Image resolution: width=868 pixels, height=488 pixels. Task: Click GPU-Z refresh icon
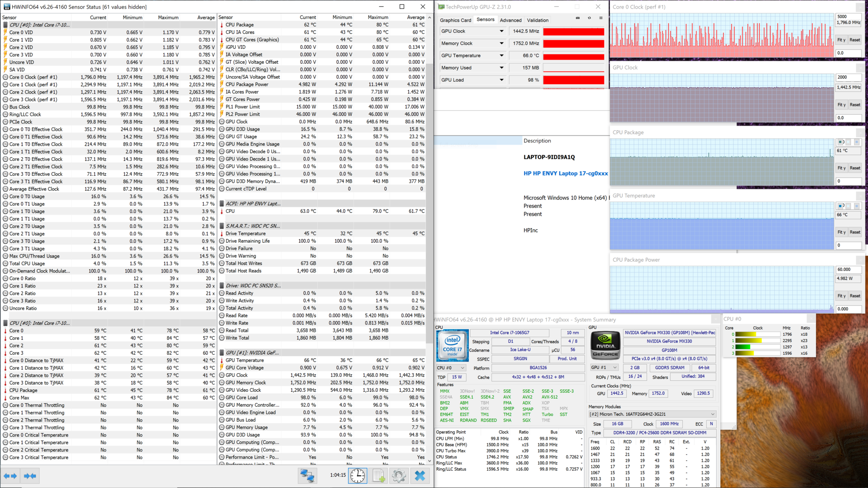[589, 18]
